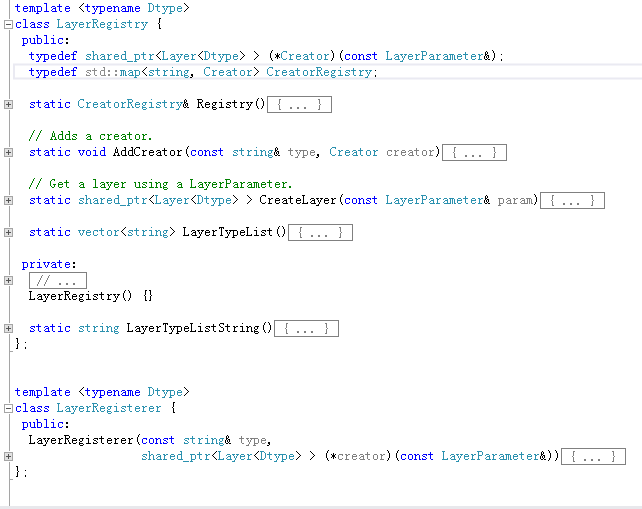
Task: Open the collapsed '// ...' comment box
Action: 58,281
